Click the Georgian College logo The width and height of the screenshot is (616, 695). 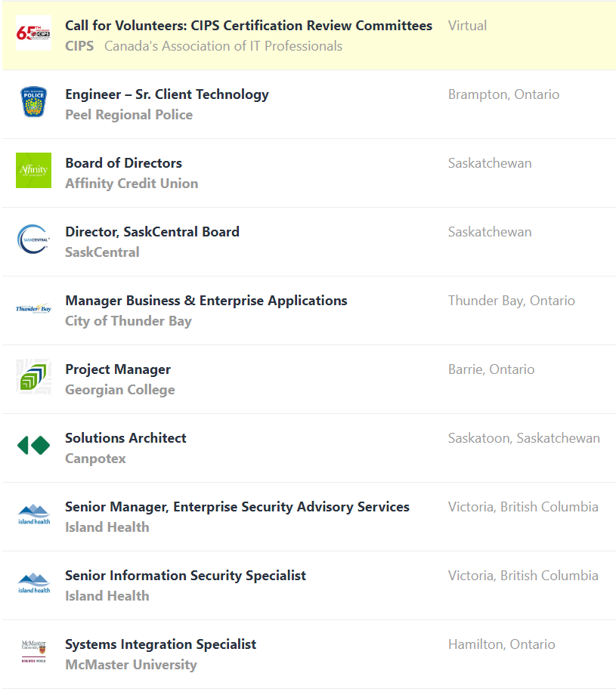coord(33,377)
